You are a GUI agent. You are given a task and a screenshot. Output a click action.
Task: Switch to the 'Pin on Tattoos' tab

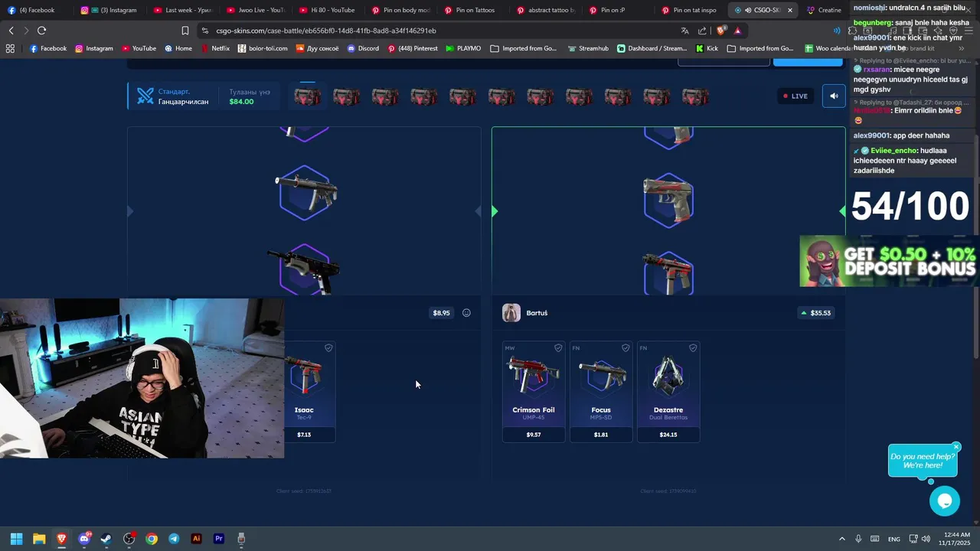(473, 10)
